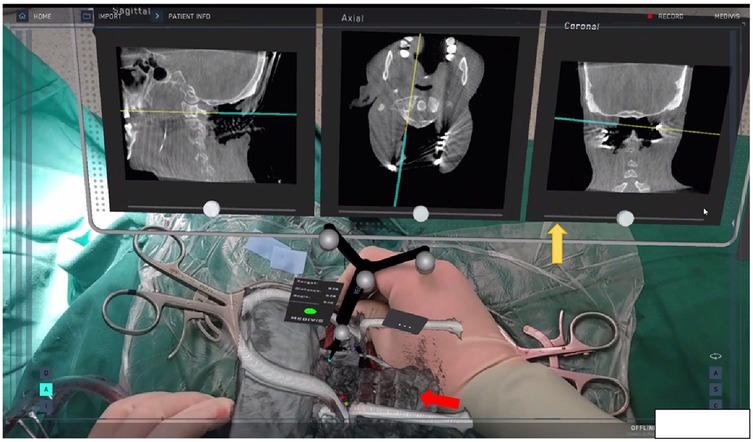Expand the Patient Info chevron
753x442 pixels.
(x=157, y=16)
